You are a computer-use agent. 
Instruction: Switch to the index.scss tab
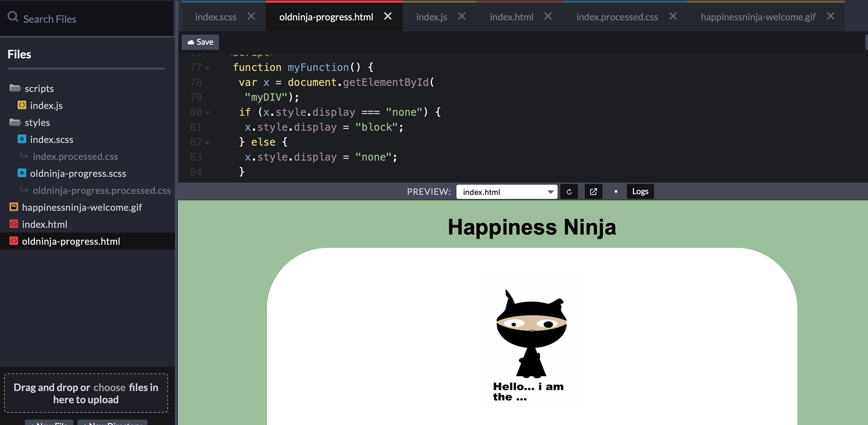[216, 17]
